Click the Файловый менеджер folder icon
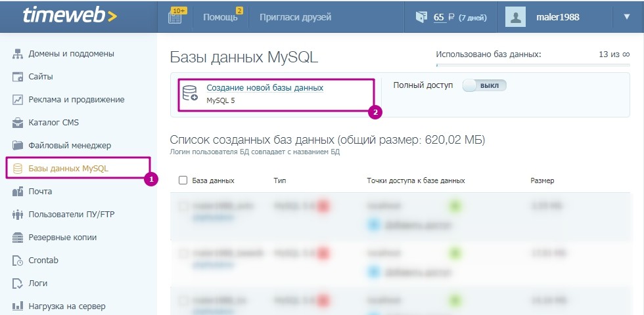Viewport: 644px width, 315px height. click(x=18, y=146)
